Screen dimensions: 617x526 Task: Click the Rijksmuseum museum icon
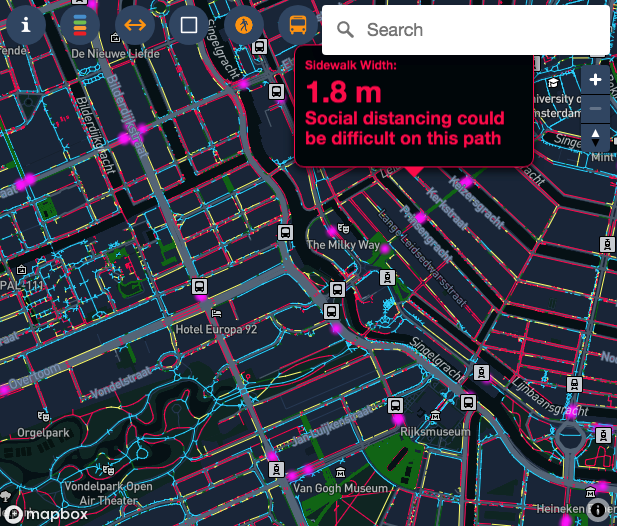435,418
